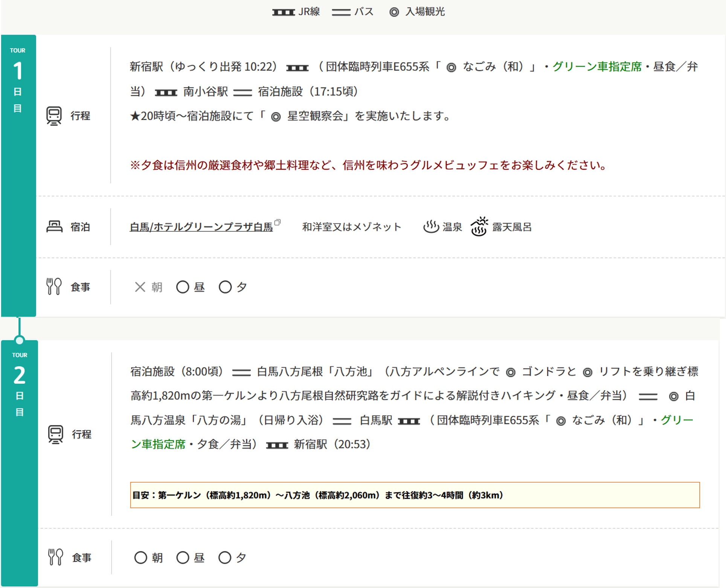Click the green グリーン車指定席 text on Day 1
Image resolution: width=726 pixels, height=588 pixels.
click(597, 67)
